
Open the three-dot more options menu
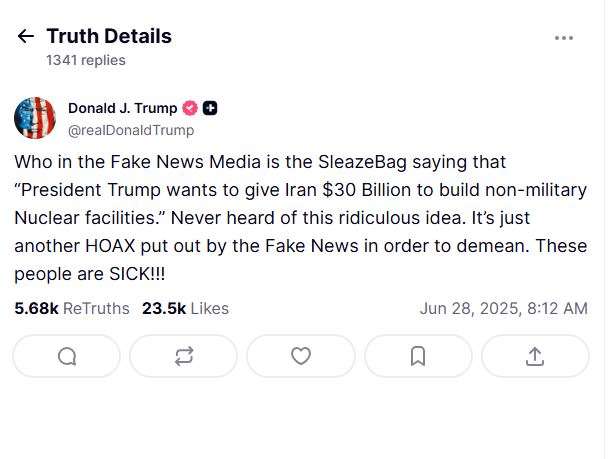pyautogui.click(x=564, y=38)
